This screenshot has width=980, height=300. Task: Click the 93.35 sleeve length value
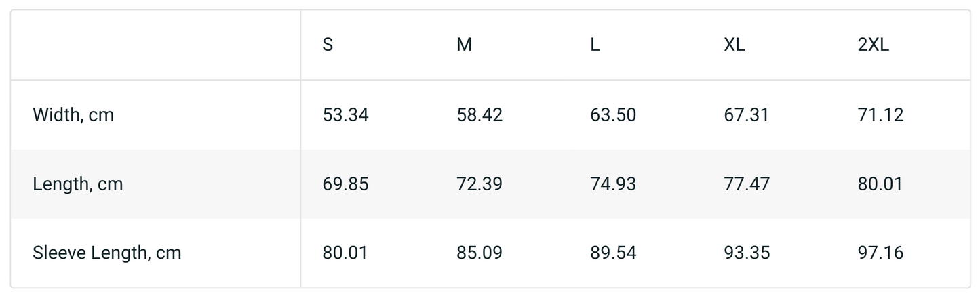coord(747,253)
